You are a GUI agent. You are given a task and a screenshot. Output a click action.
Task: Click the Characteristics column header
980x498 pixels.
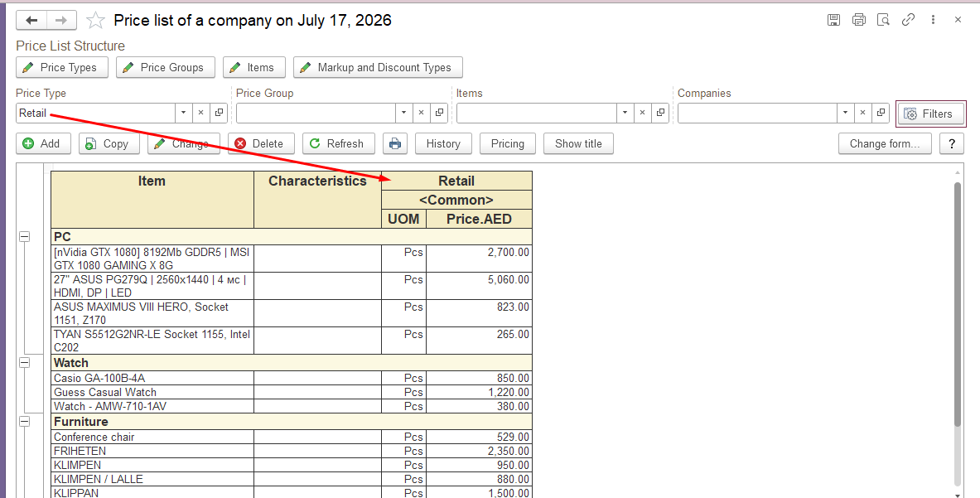317,200
